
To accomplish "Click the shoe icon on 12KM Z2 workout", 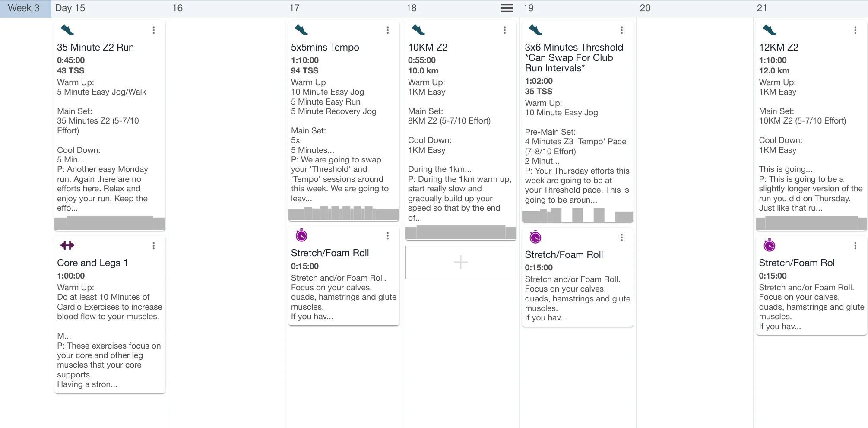I will 769,30.
